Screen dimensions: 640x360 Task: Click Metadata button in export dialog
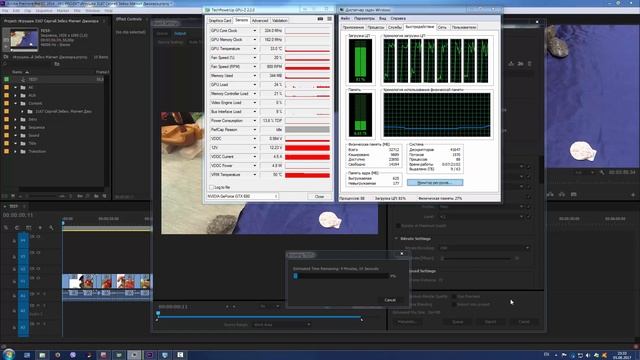(407, 322)
